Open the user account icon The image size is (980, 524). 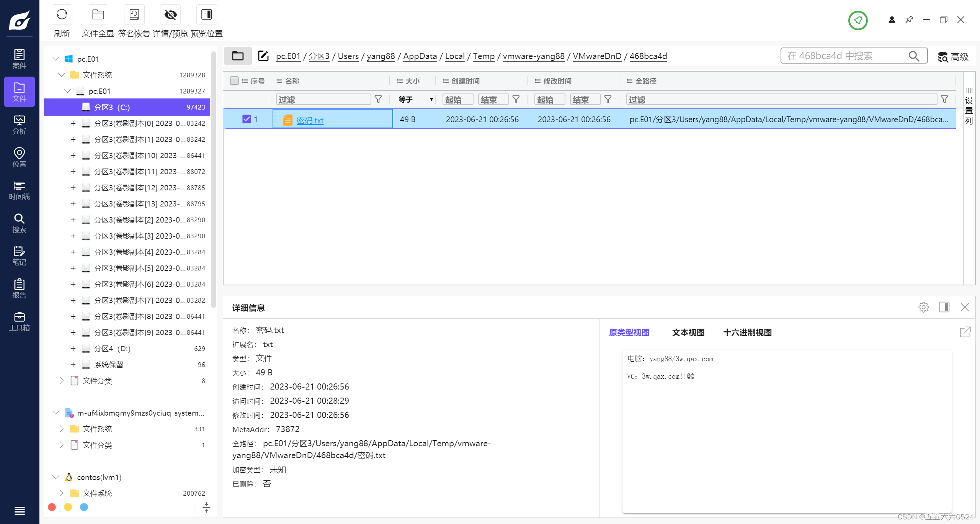(x=892, y=20)
